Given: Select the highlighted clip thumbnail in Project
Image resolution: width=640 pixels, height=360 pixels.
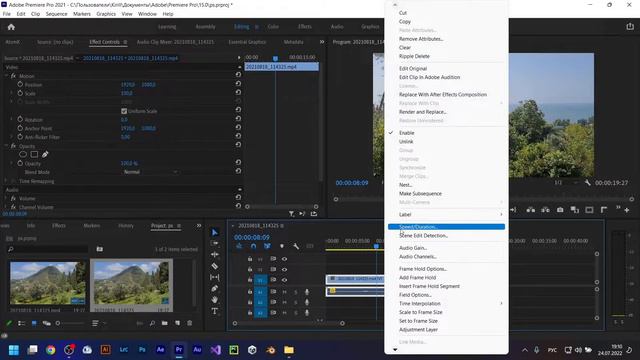Looking at the screenshot, I should (x=131, y=282).
